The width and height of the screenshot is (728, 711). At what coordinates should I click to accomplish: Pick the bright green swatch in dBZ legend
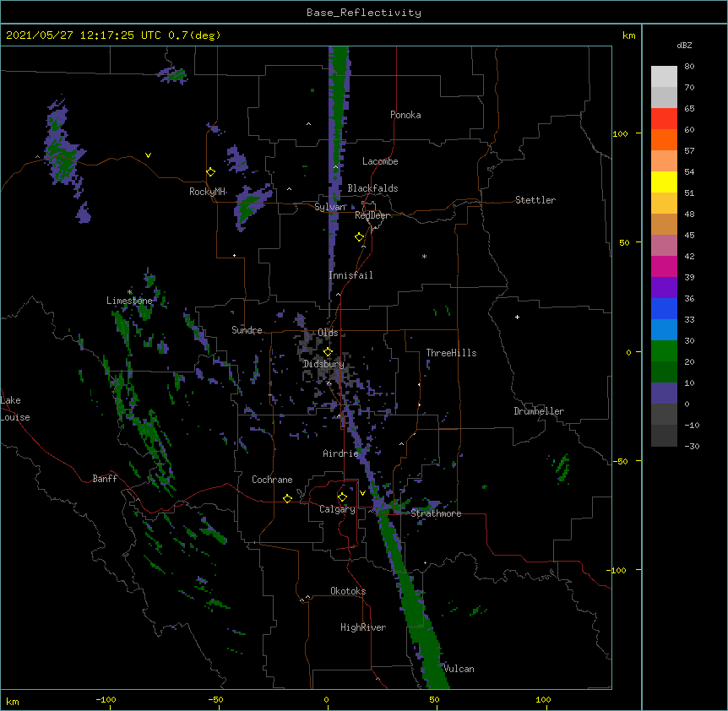[x=664, y=351]
